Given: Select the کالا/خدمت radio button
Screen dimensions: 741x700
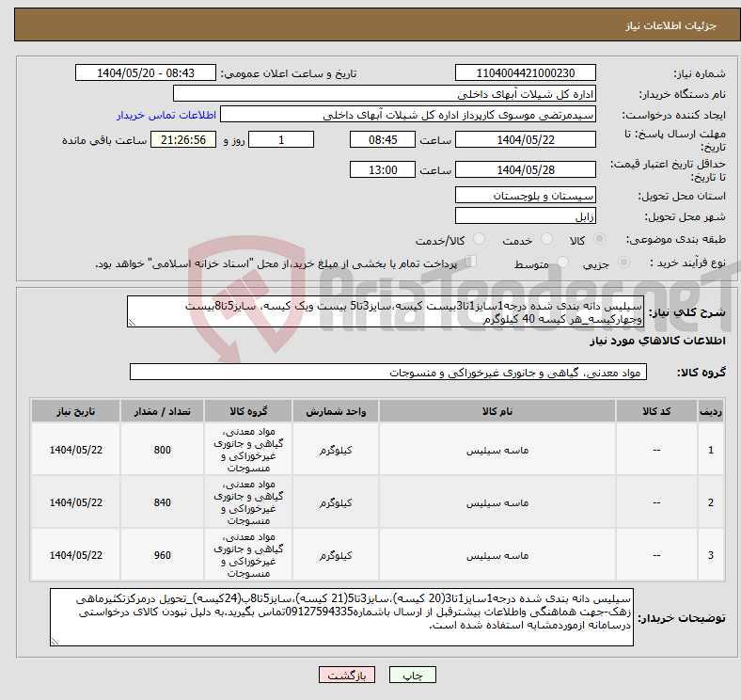Looking at the screenshot, I should (x=480, y=239).
